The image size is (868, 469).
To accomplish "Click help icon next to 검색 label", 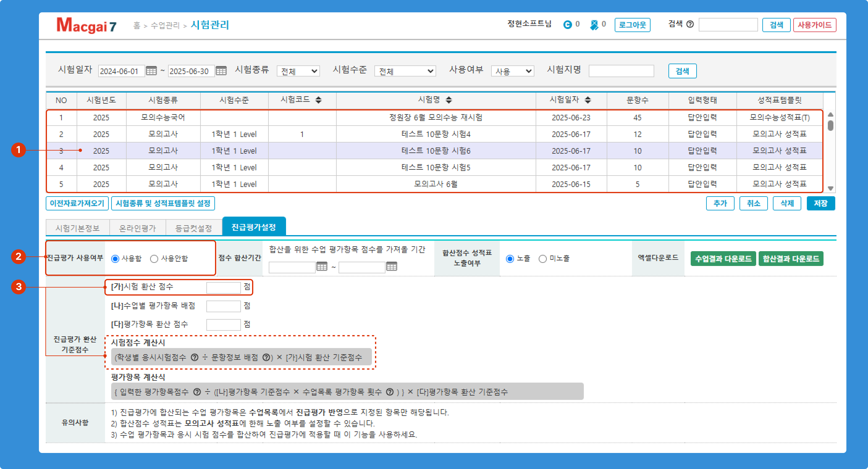I will (x=690, y=25).
